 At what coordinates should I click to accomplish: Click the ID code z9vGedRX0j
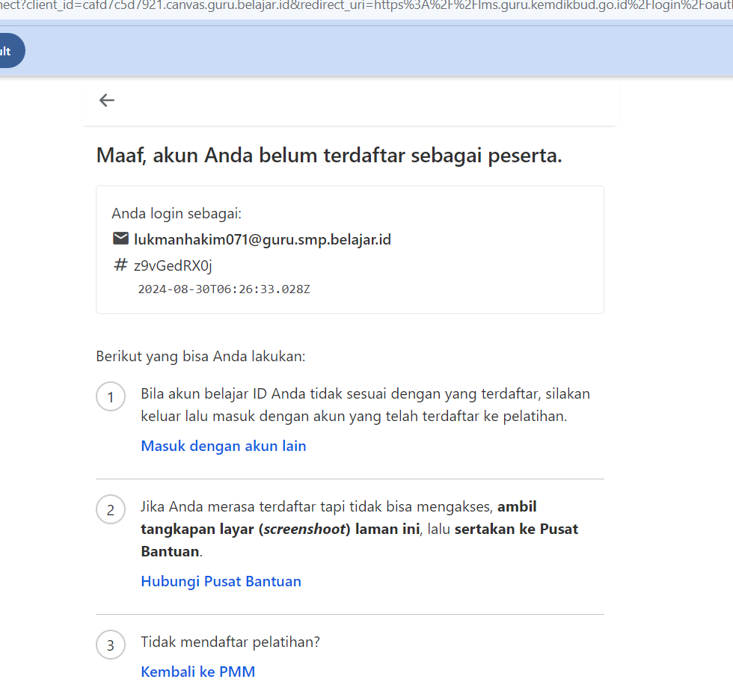pos(173,266)
